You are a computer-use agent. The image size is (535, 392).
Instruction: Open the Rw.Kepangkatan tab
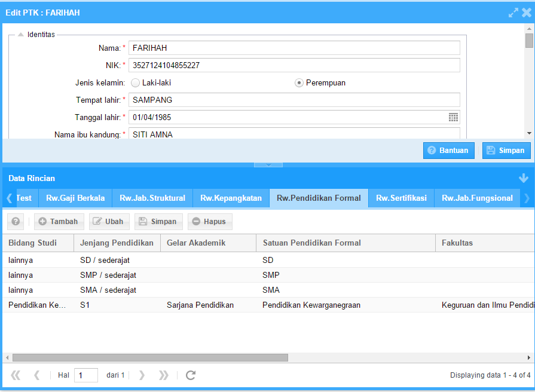click(231, 198)
